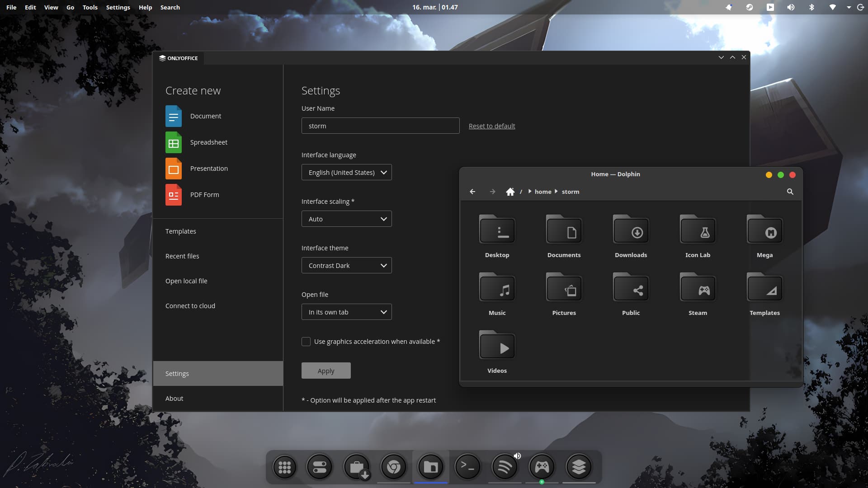Image resolution: width=868 pixels, height=488 pixels.
Task: Open the Interface theme dropdown
Action: pyautogui.click(x=346, y=265)
